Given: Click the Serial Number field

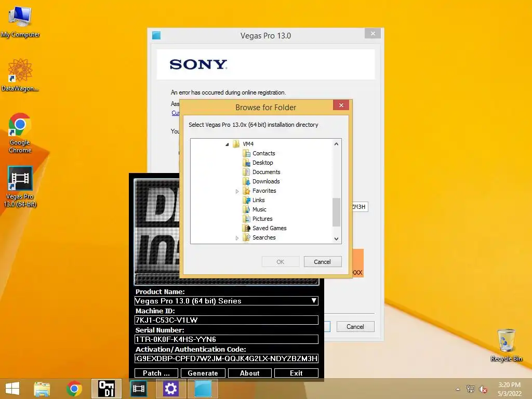Looking at the screenshot, I should click(227, 339).
